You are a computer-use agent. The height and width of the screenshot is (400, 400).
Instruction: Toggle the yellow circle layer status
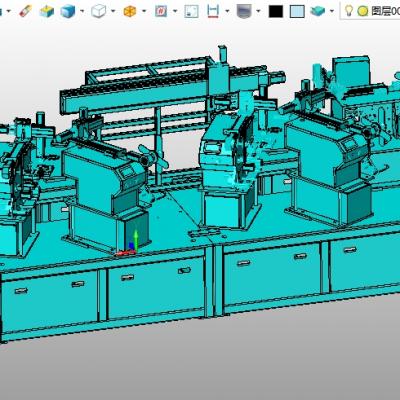coord(363,11)
